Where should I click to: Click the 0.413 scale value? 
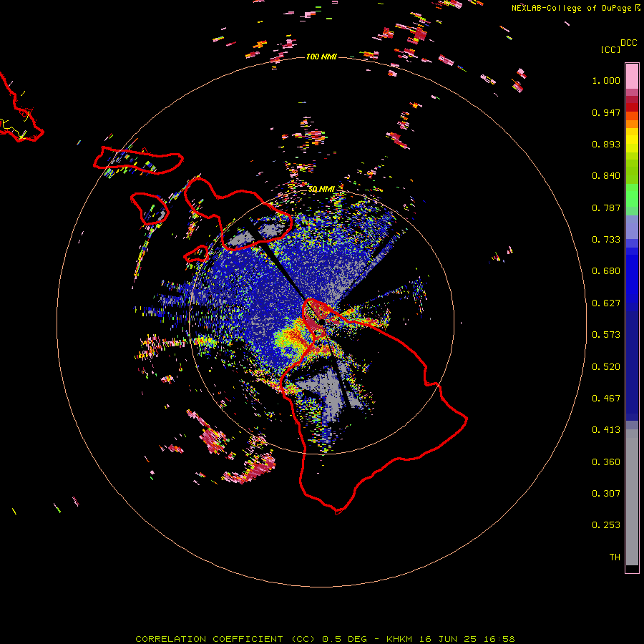tap(606, 430)
